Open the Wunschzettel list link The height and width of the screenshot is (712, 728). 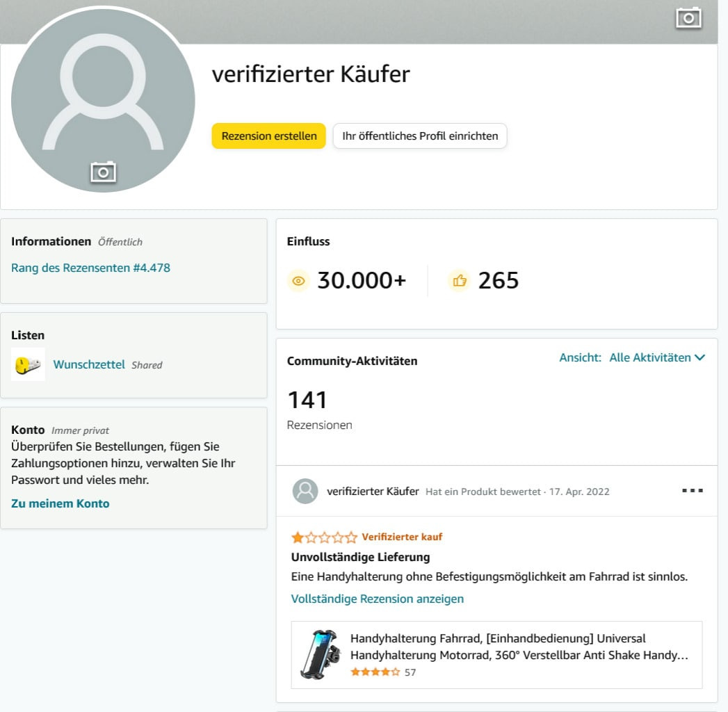tap(89, 364)
